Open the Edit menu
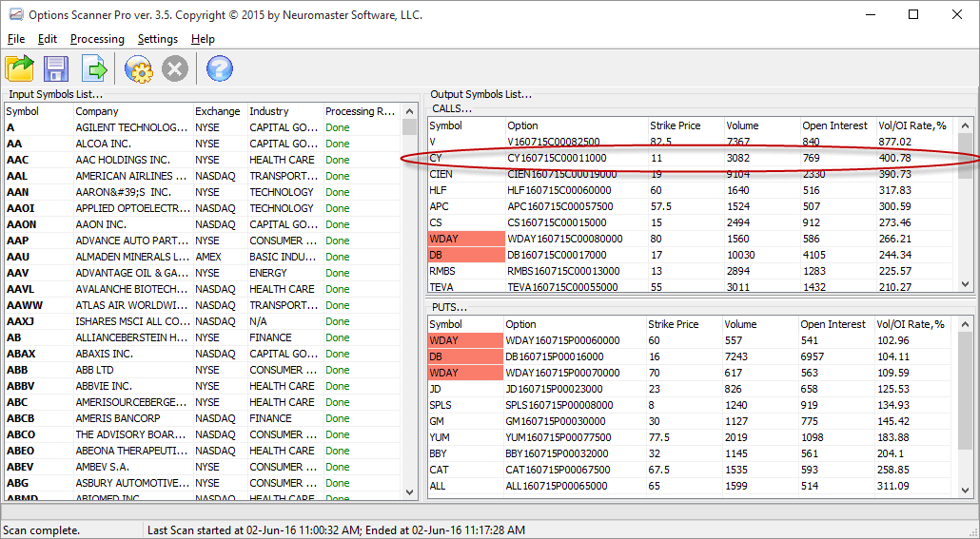The image size is (980, 539). tap(48, 39)
